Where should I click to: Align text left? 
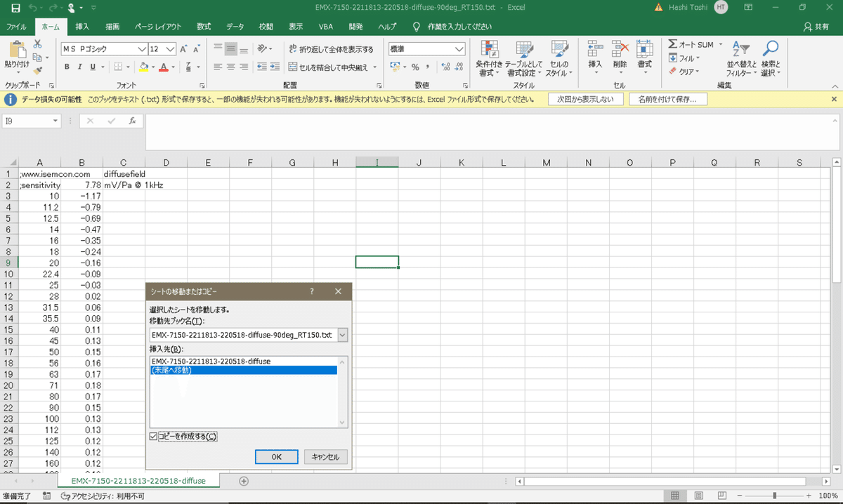point(218,67)
